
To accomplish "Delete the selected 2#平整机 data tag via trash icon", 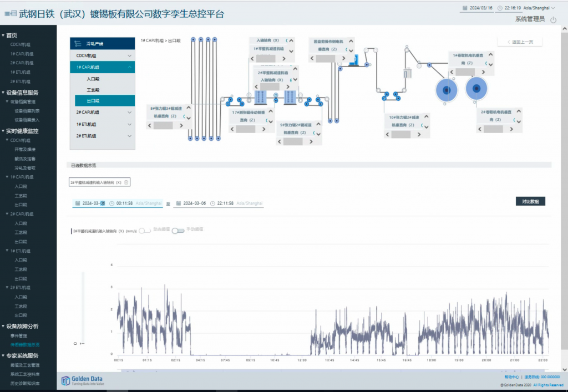I will pyautogui.click(x=126, y=182).
